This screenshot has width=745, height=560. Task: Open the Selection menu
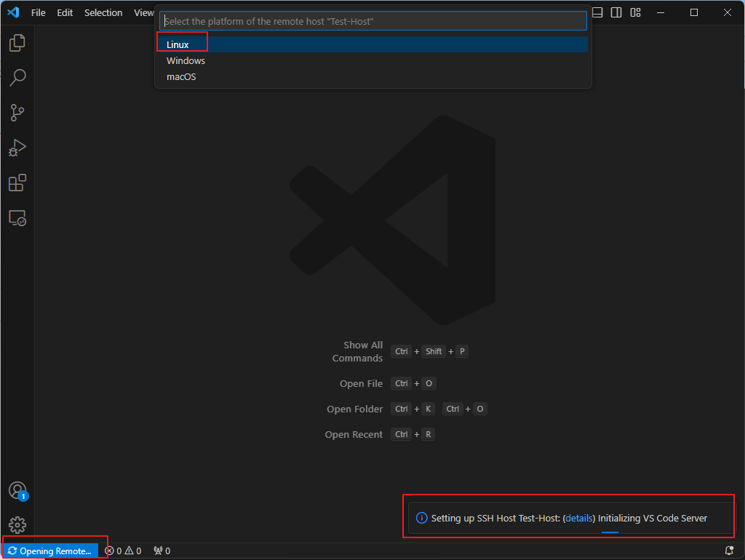[x=103, y=13]
